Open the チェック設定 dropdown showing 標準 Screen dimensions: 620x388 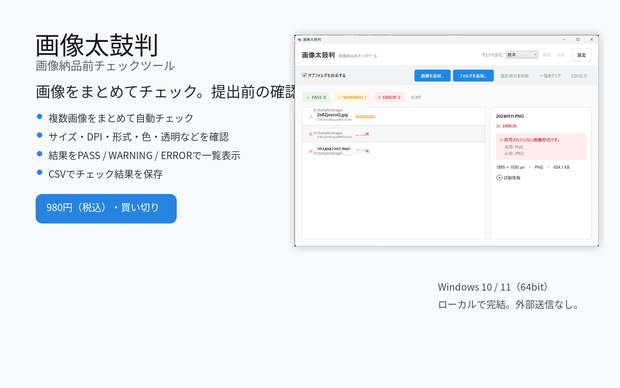pos(522,55)
